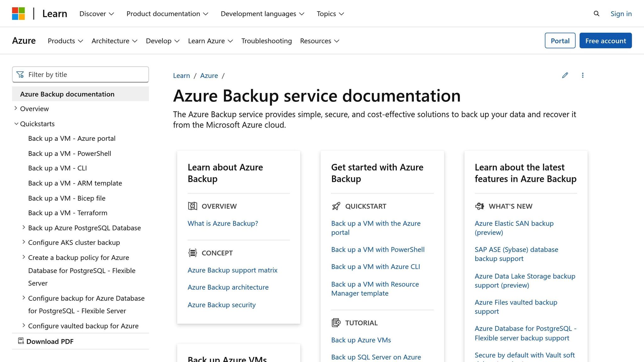Open the search magnifier icon
The width and height of the screenshot is (644, 362).
[597, 14]
